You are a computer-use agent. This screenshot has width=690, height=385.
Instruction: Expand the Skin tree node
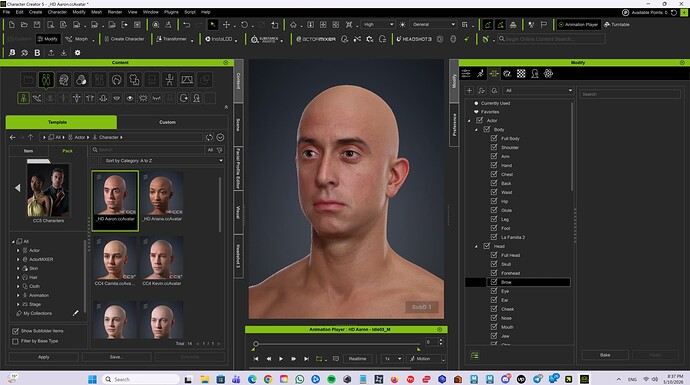pyautogui.click(x=18, y=268)
